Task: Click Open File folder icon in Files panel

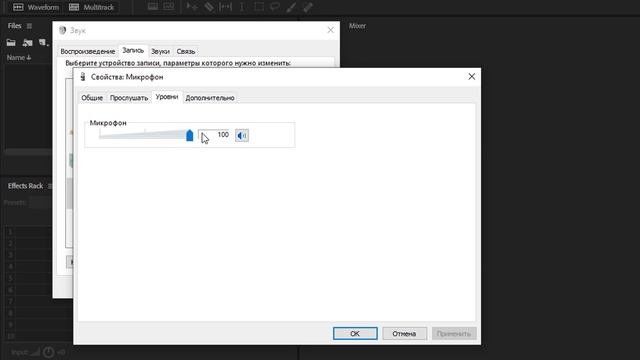Action: 11,42
